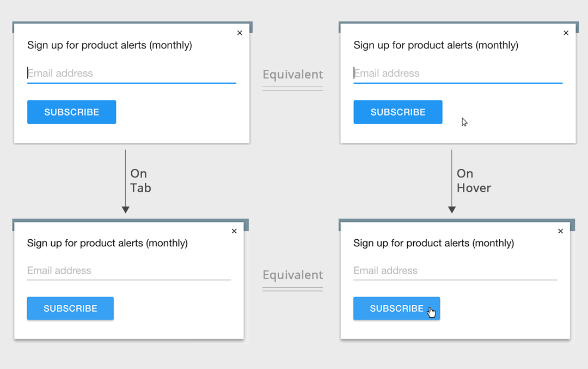Viewport: 588px width, 369px height.
Task: Click the hovered Subscribe button with hand cursor
Action: coord(396,308)
